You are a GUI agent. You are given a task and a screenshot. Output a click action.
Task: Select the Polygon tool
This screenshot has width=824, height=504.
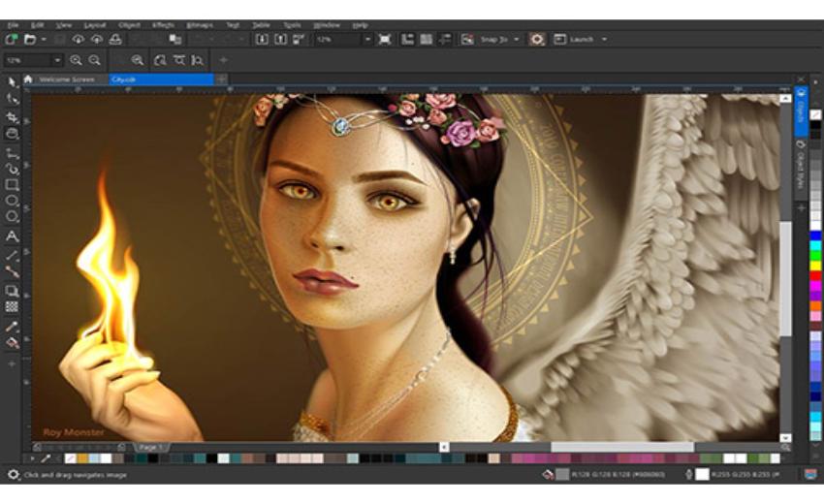pyautogui.click(x=12, y=216)
